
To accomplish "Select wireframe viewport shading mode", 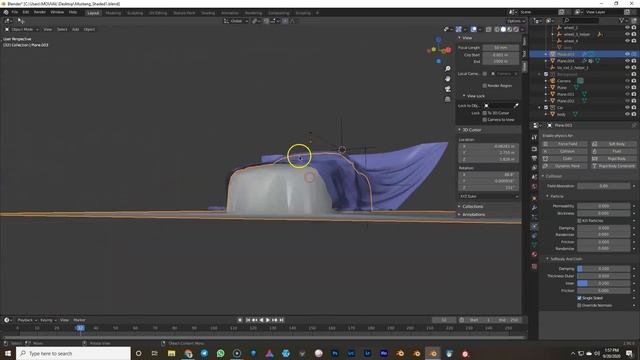I will pyautogui.click(x=497, y=29).
